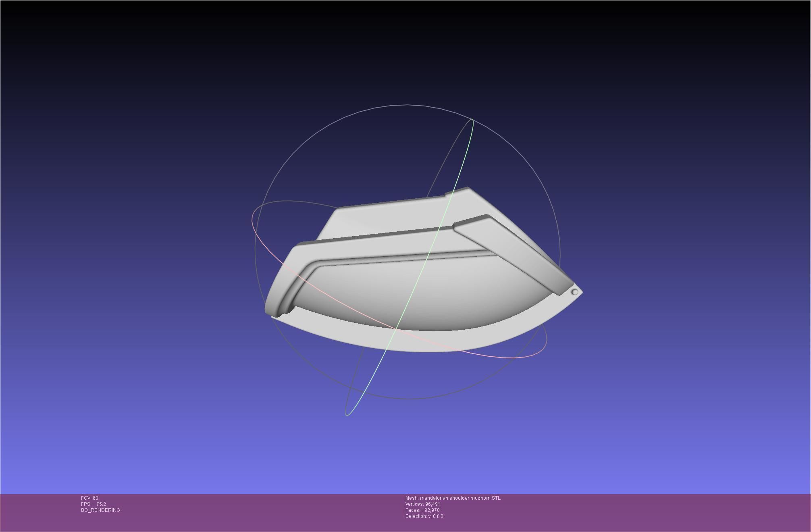The height and width of the screenshot is (532, 811).
Task: Click the BO_RENDERING status label
Action: pyautogui.click(x=100, y=510)
